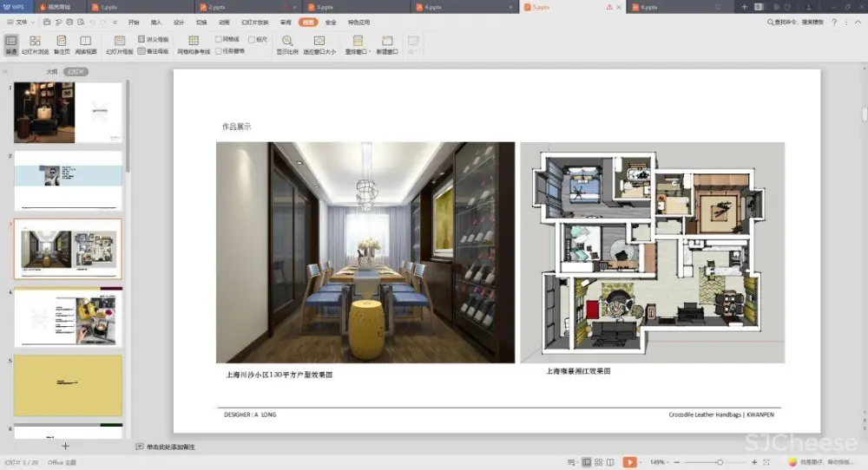The height and width of the screenshot is (470, 868).
Task: Open Slide Sorter view (幻灯片浏览)
Action: tap(35, 45)
